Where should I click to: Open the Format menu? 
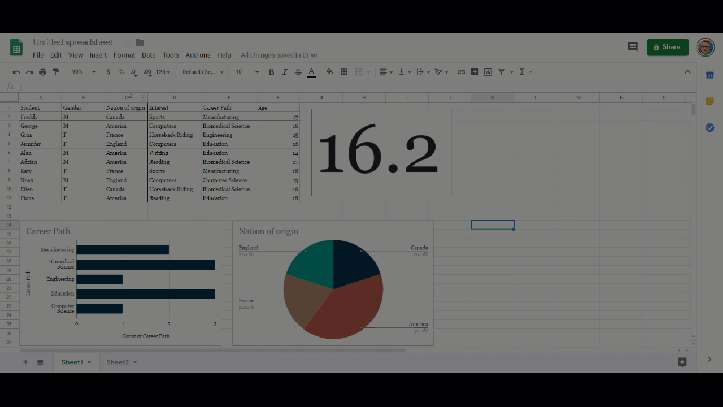(123, 55)
